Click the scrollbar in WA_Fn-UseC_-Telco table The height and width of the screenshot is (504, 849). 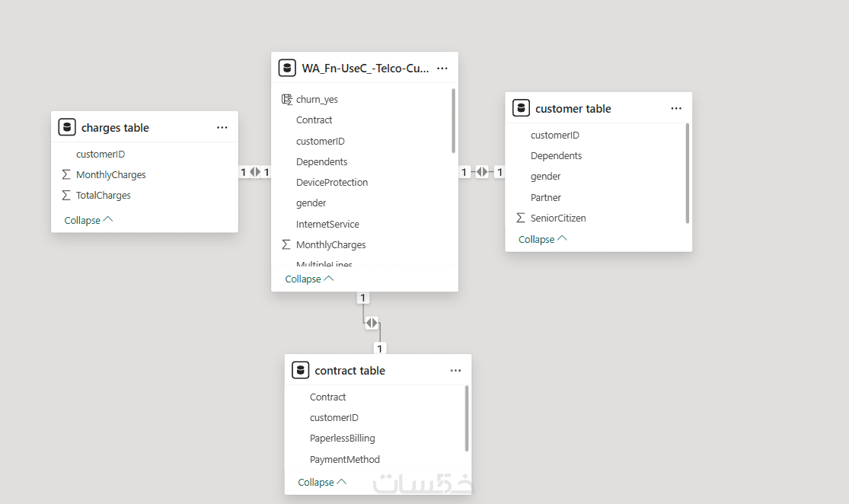454,122
